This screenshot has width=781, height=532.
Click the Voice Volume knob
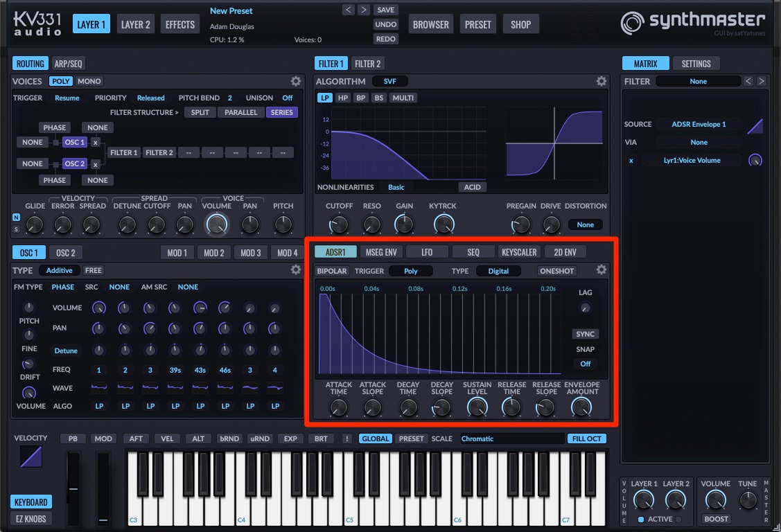coord(217,225)
